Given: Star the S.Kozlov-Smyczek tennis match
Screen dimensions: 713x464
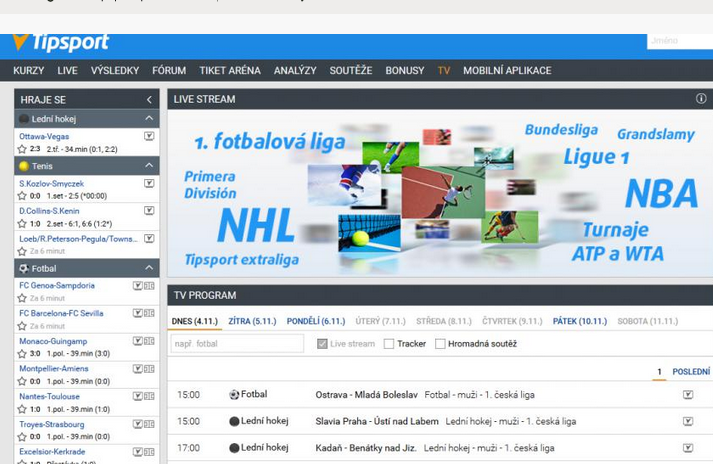Looking at the screenshot, I should 22,196.
